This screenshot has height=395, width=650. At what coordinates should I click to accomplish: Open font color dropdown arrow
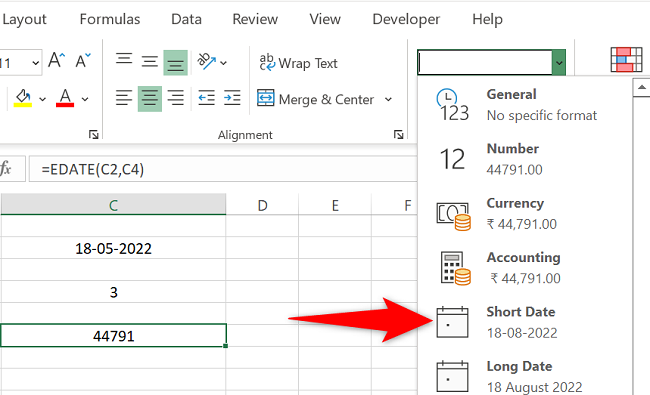click(x=85, y=99)
